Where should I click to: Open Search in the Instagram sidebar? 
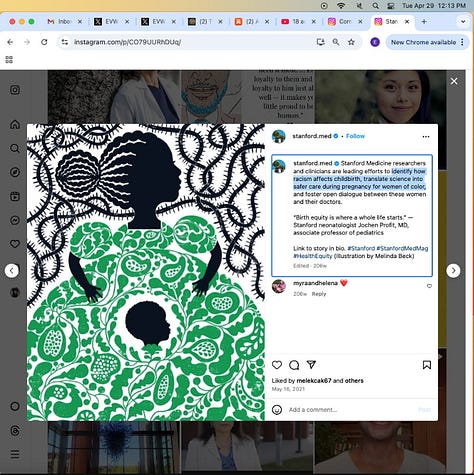point(15,148)
